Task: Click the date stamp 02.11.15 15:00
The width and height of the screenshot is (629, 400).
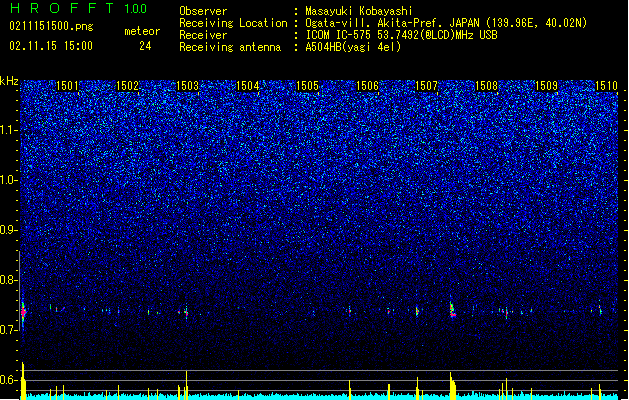Action: coord(51,46)
